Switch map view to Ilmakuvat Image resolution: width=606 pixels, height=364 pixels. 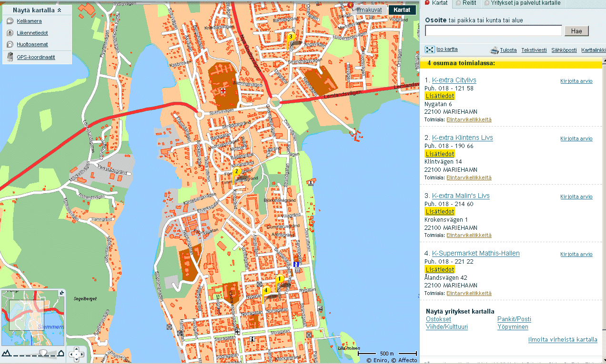(x=369, y=10)
